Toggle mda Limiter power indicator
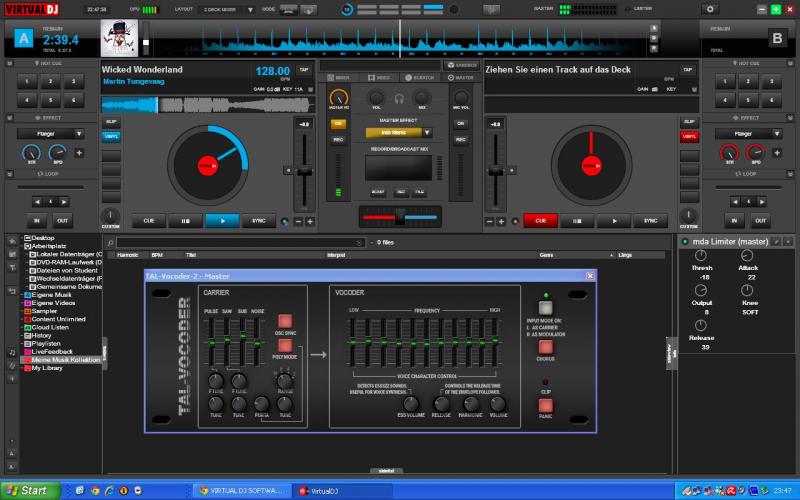 click(685, 241)
